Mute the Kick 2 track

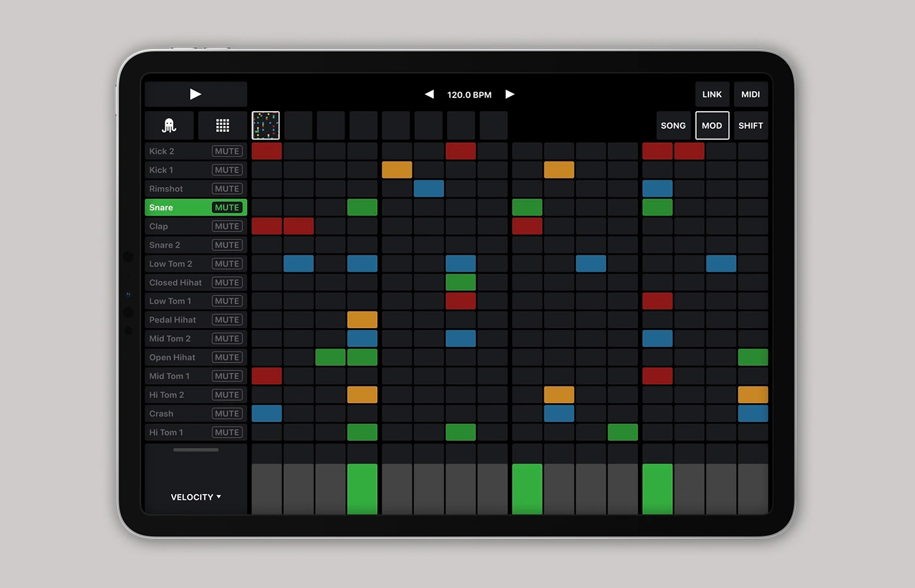pos(227,151)
